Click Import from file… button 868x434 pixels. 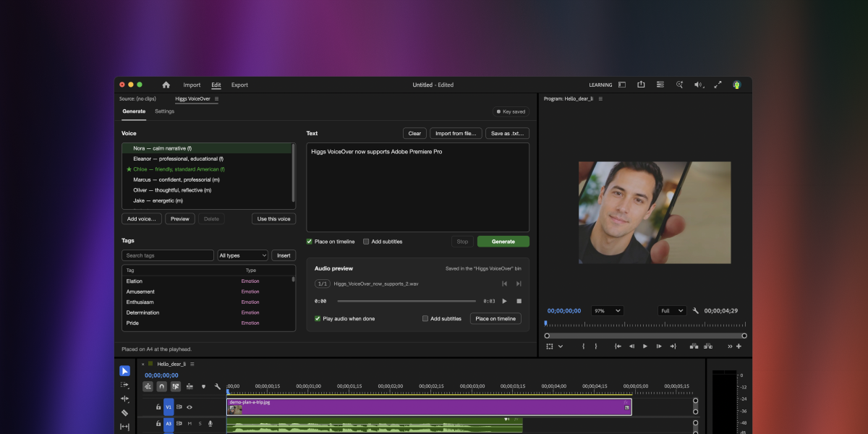pos(456,133)
